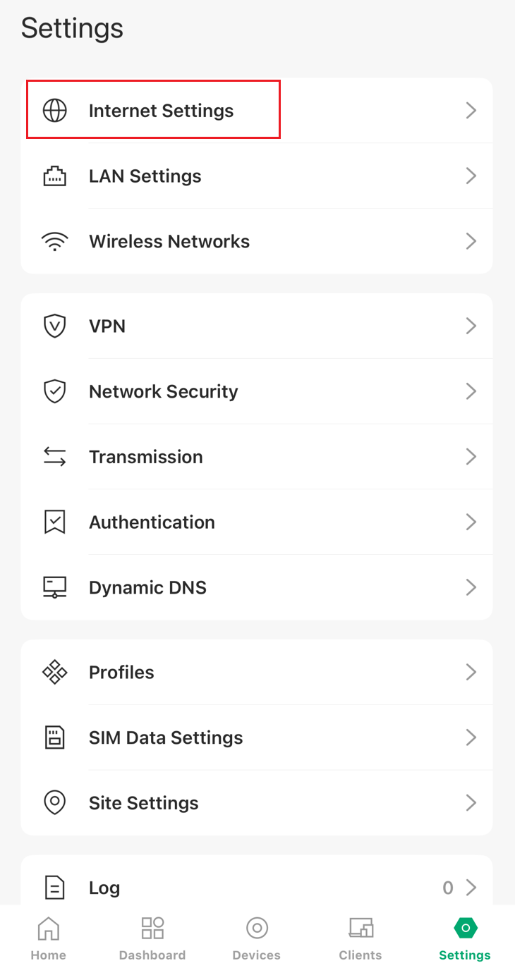Expand the Log entry chevron
Image resolution: width=515 pixels, height=980 pixels.
click(x=471, y=888)
